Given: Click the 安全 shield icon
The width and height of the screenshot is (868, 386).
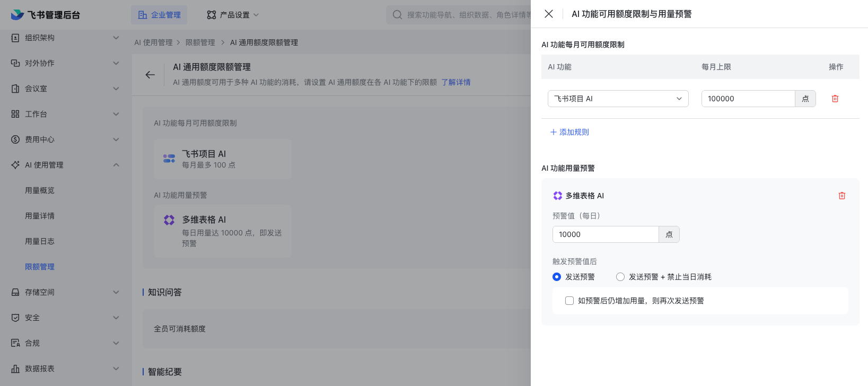Looking at the screenshot, I should 15,318.
